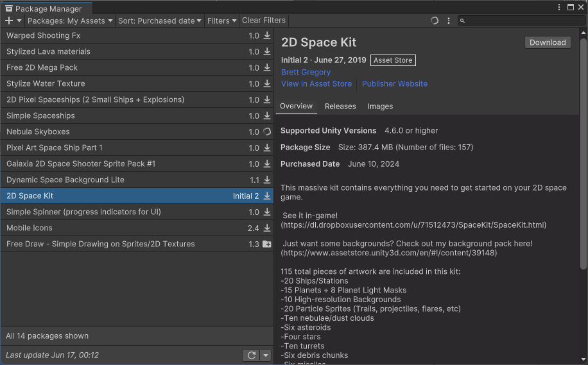Open the dropdown arrow beside the refresh button
588x365 pixels.
tap(266, 355)
